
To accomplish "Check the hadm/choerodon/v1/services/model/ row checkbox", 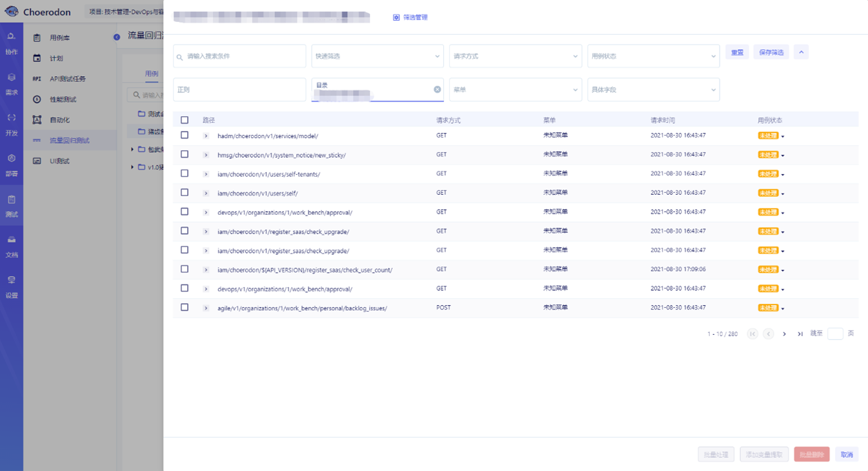I will coord(185,135).
